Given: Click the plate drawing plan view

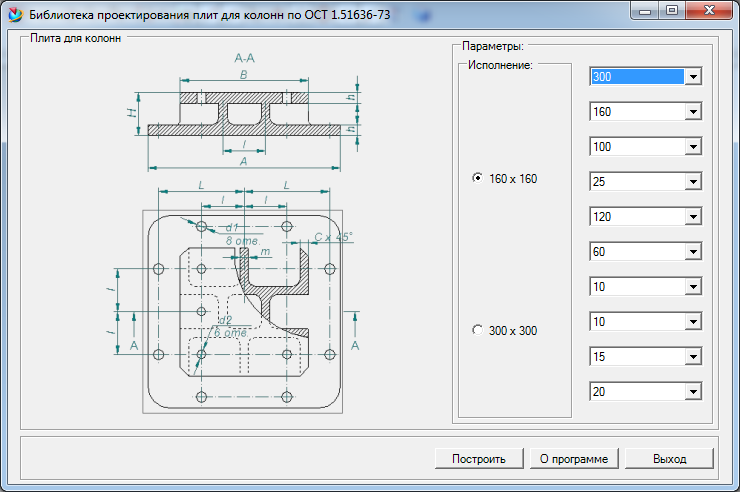Looking at the screenshot, I should pos(243,311).
